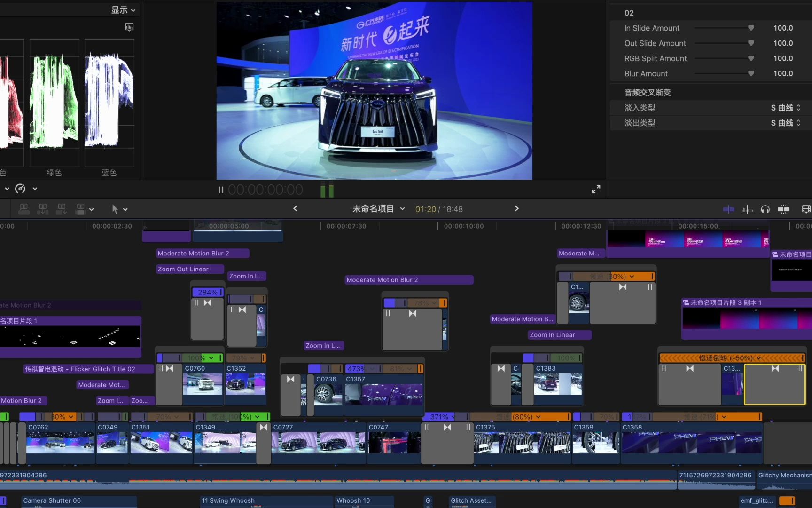Click the overwrite clip icon
The image size is (812, 508).
pos(81,209)
